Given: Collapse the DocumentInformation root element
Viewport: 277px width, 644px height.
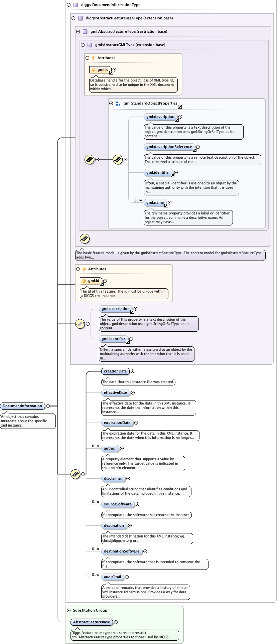Looking at the screenshot, I should point(48,406).
